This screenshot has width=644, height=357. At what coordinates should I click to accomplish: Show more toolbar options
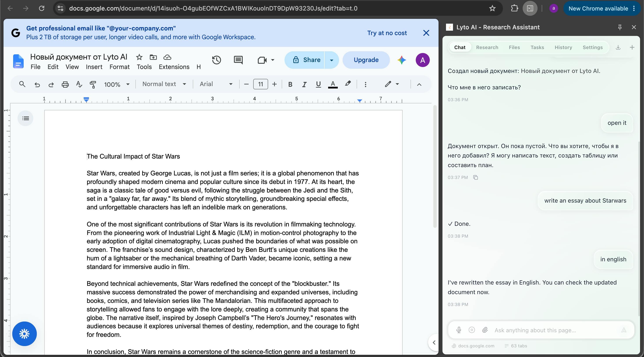tap(366, 85)
